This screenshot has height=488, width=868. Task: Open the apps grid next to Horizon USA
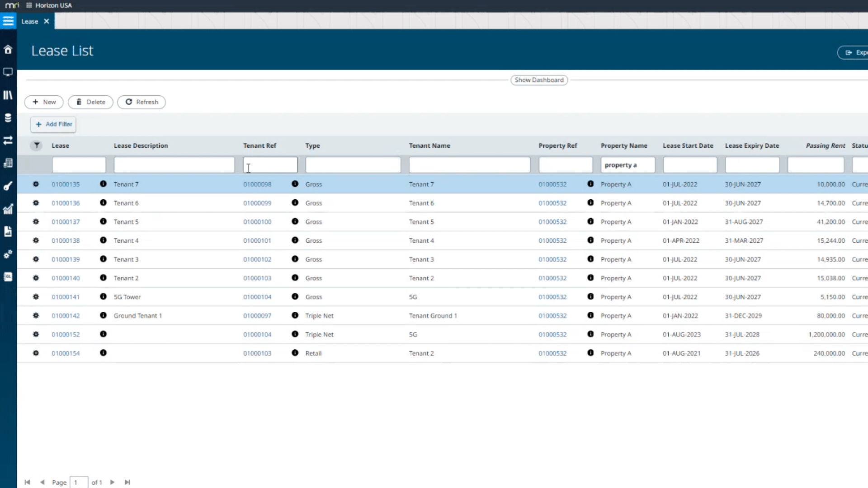click(29, 5)
